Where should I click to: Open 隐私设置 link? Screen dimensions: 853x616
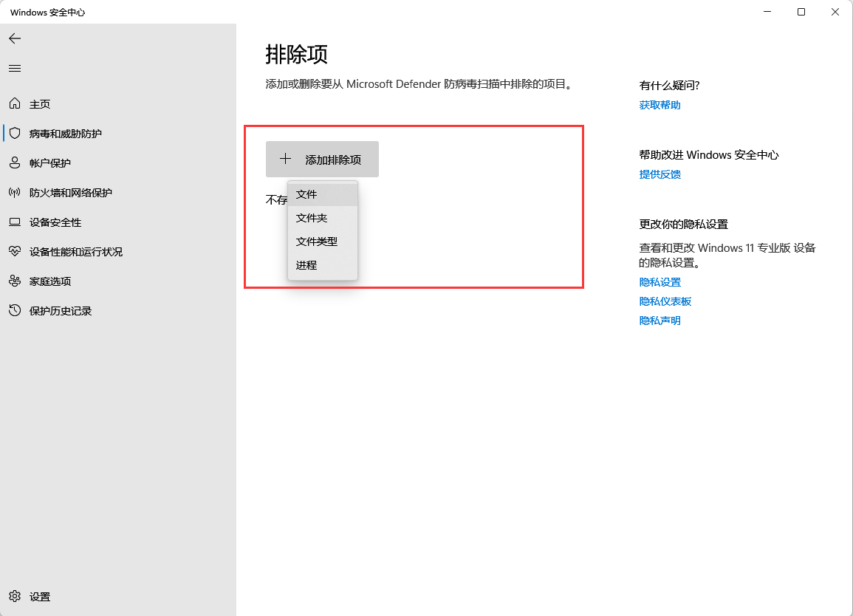(x=660, y=281)
